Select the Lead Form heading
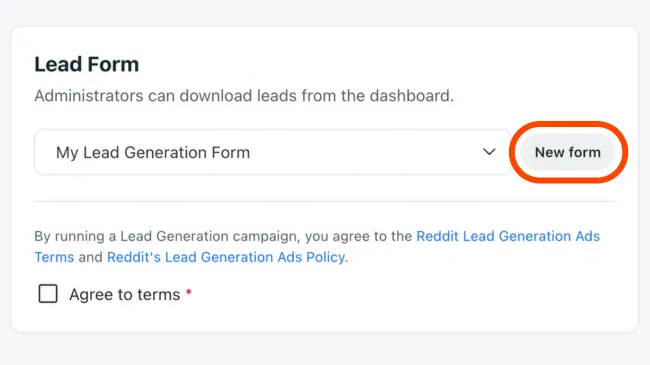The width and height of the screenshot is (650, 365). pos(87,64)
